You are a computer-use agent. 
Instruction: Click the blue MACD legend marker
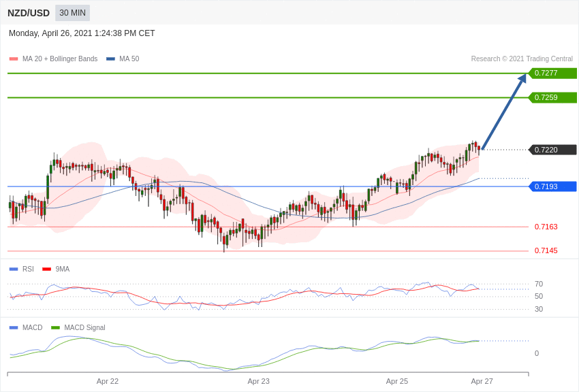tap(14, 328)
